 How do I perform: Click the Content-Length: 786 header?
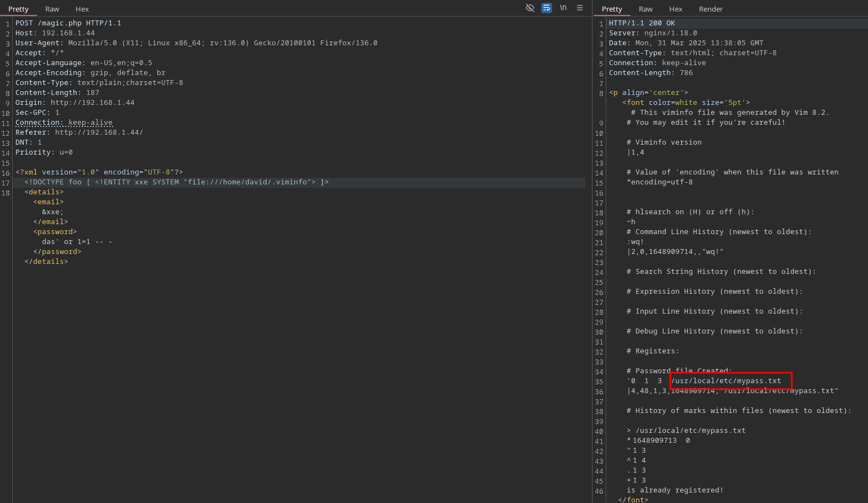(651, 73)
